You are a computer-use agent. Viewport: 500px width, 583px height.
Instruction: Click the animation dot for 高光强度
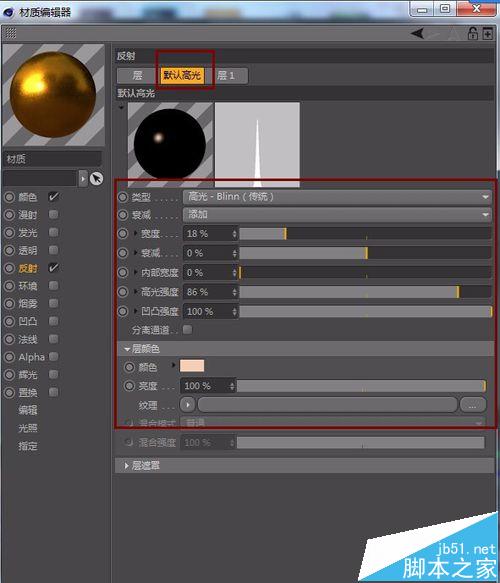tap(123, 292)
